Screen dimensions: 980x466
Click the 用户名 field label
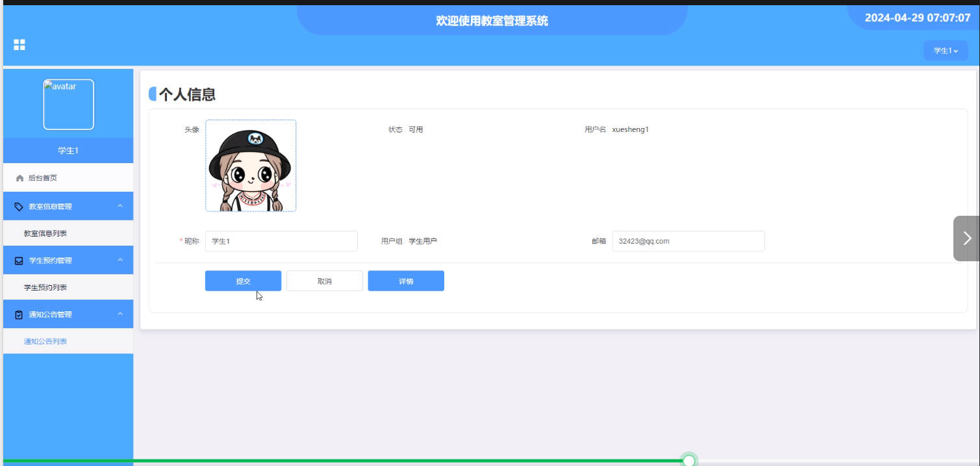coord(595,129)
